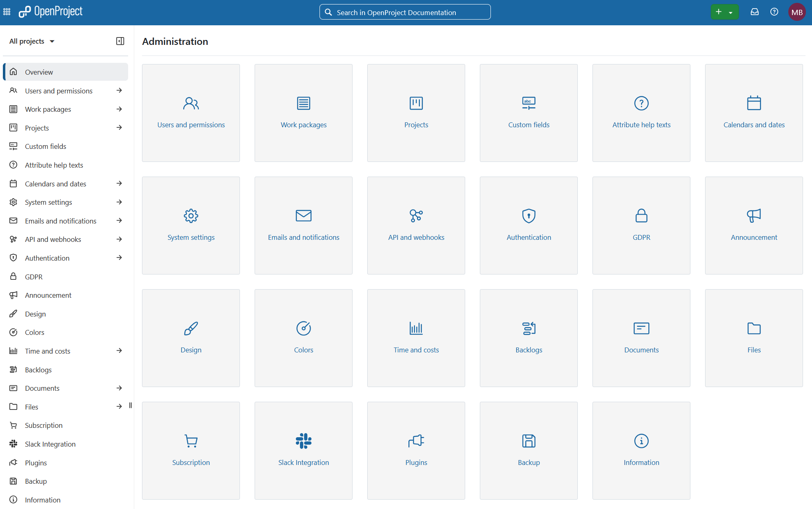
Task: Expand the All projects dropdown
Action: 31,41
